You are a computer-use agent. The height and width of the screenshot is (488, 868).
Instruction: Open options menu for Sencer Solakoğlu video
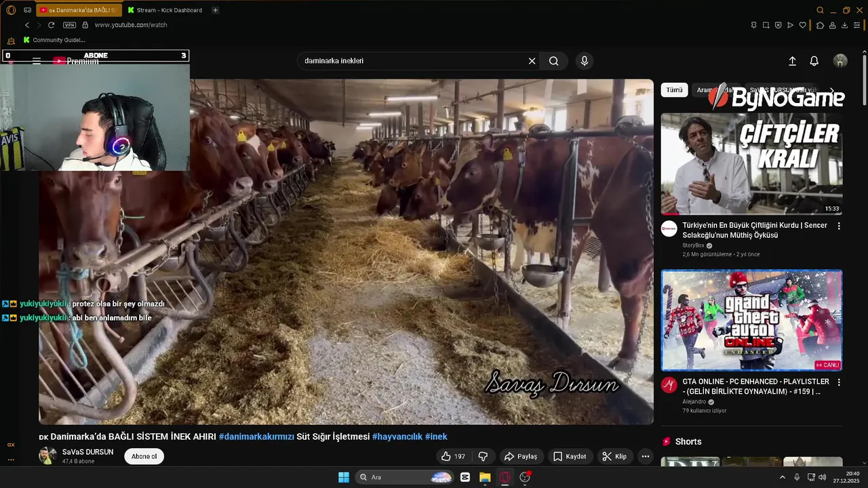[839, 226]
